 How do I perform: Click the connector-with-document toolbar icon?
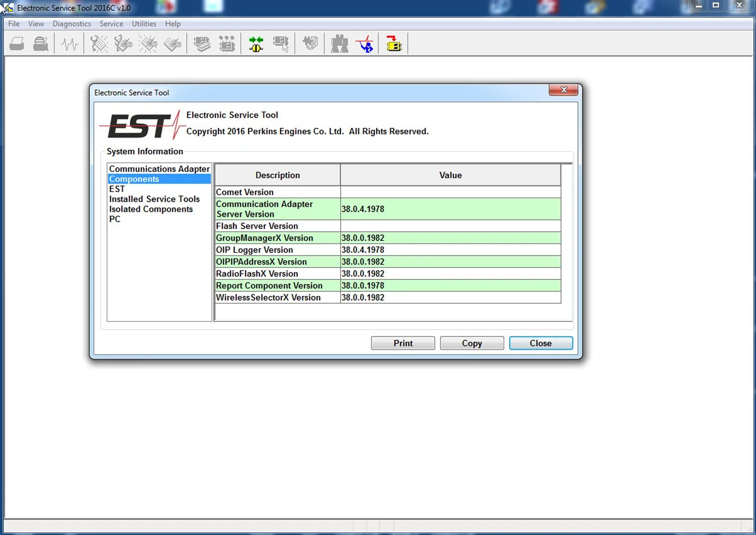coord(310,44)
